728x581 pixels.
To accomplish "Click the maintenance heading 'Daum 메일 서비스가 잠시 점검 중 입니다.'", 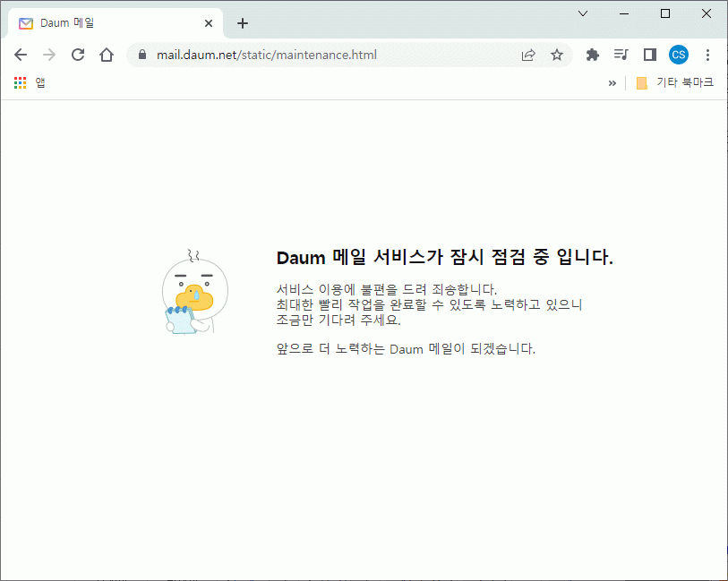I will pos(445,257).
